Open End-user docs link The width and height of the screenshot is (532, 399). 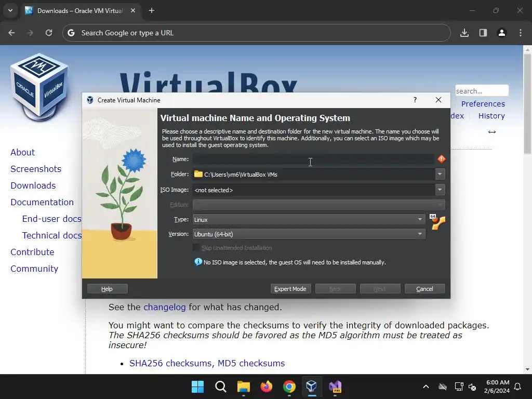coord(51,219)
